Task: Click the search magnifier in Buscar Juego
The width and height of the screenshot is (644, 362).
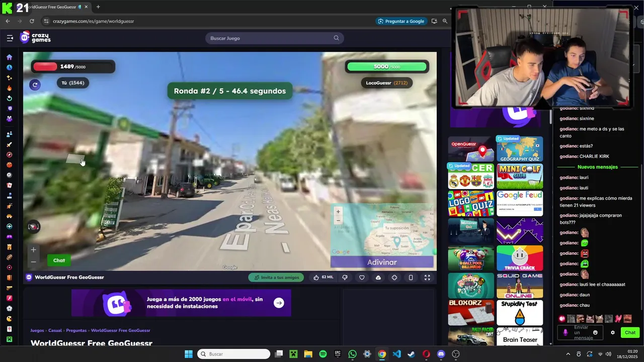Action: 336,38
